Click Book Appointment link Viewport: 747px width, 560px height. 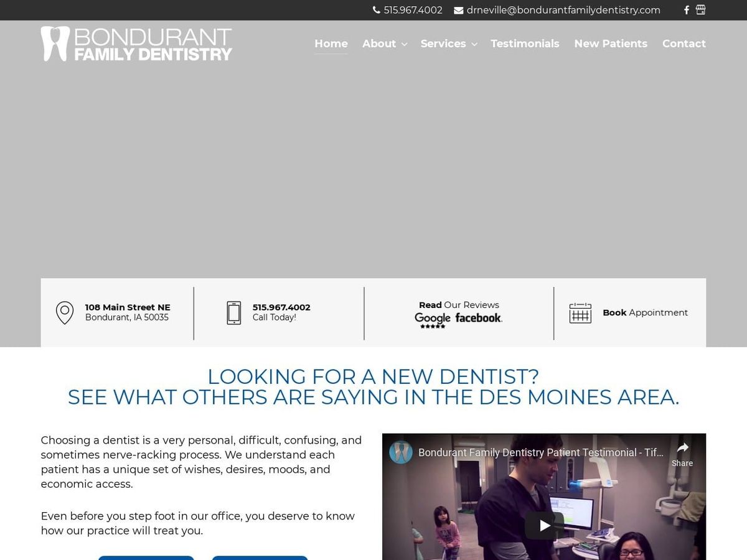point(645,312)
